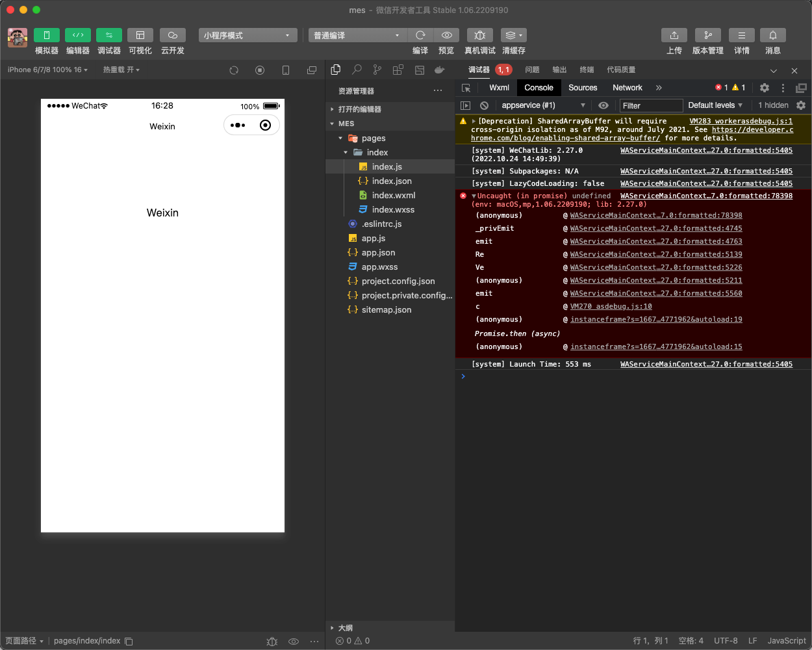812x650 pixels.
Task: Click the phone device icon in simulator toolbar
Action: click(286, 70)
